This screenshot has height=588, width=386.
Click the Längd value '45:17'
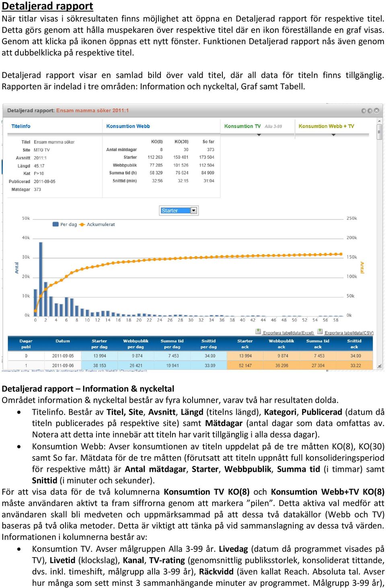(x=39, y=166)
